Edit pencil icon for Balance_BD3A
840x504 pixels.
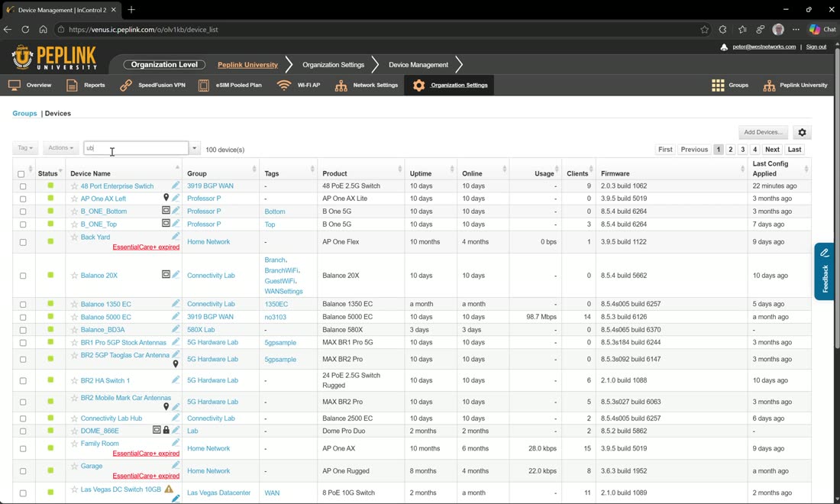pos(176,329)
